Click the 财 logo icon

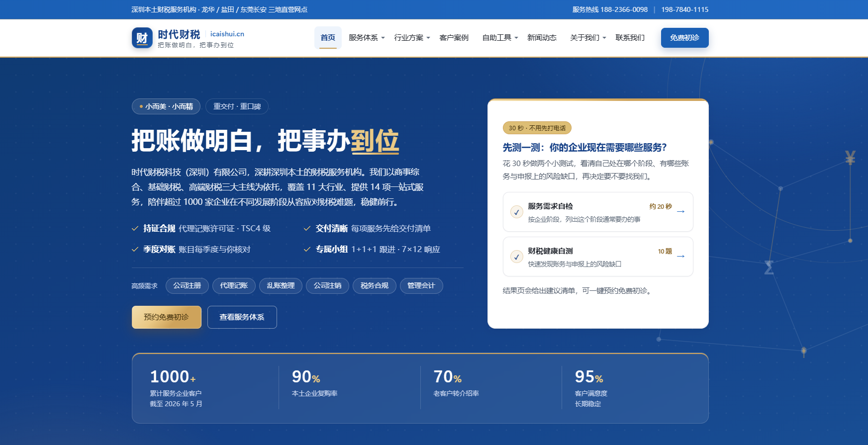click(x=142, y=38)
